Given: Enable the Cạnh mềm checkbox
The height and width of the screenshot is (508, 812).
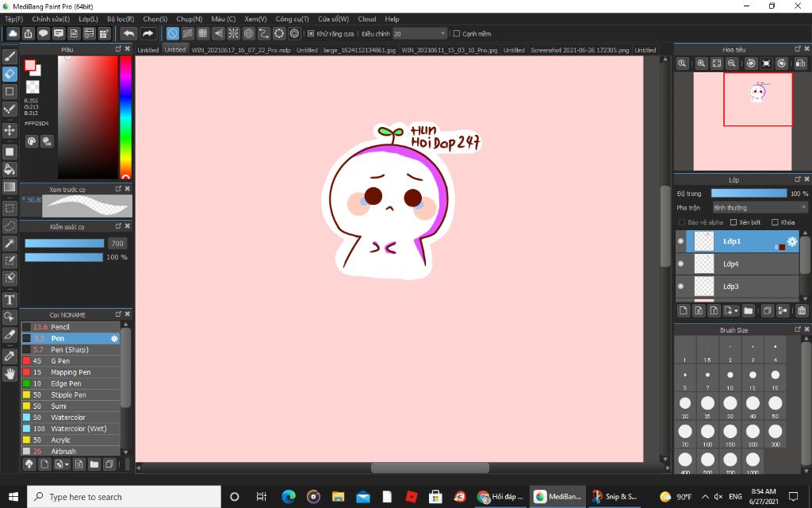Looking at the screenshot, I should (x=456, y=33).
